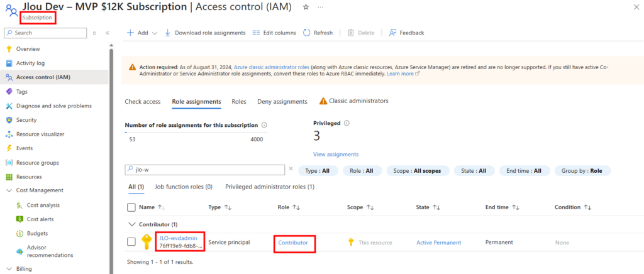The width and height of the screenshot is (644, 274).
Task: Select the JLO-wvdadmin row checkbox
Action: pyautogui.click(x=131, y=241)
